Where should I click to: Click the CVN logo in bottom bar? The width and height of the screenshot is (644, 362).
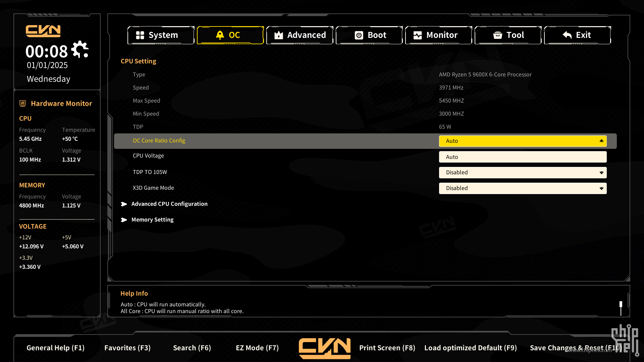click(325, 348)
